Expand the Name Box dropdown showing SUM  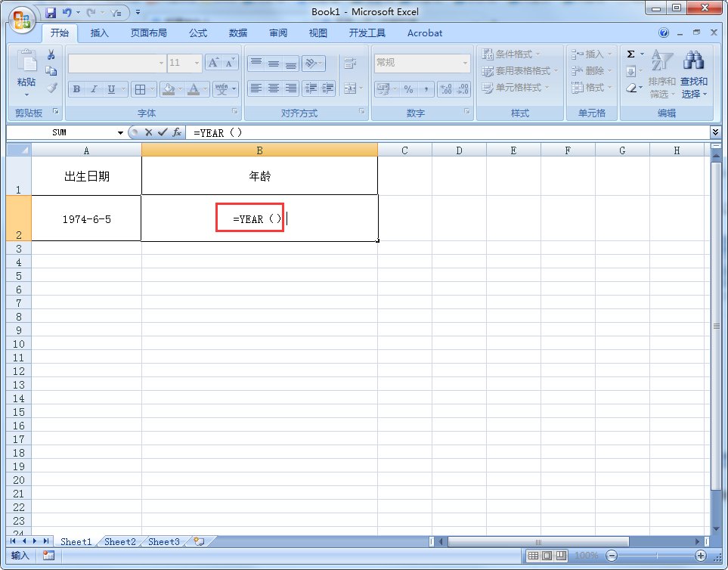click(120, 132)
